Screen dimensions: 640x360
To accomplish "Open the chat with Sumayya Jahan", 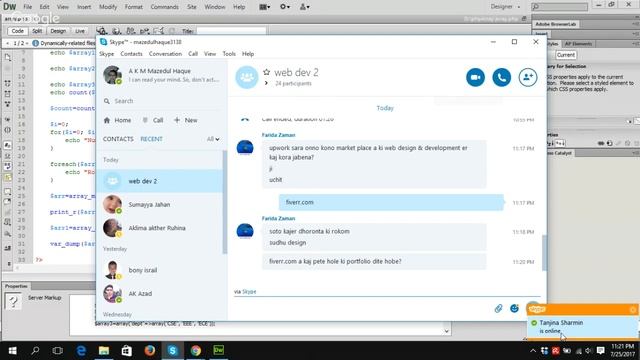I will tap(160, 204).
